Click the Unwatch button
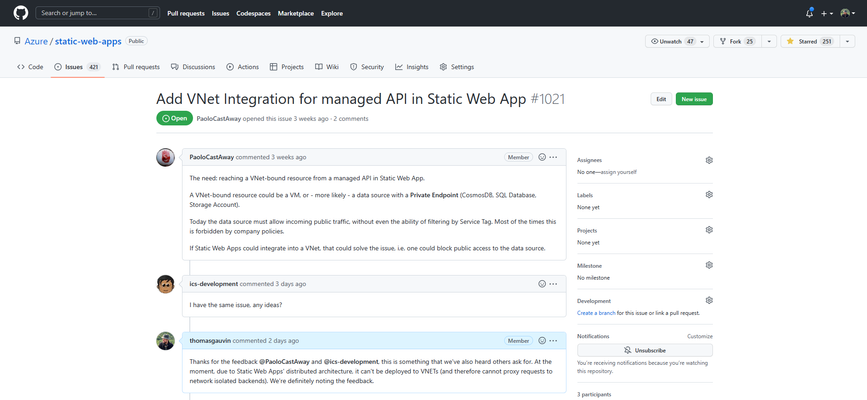This screenshot has height=400, width=867. point(671,41)
